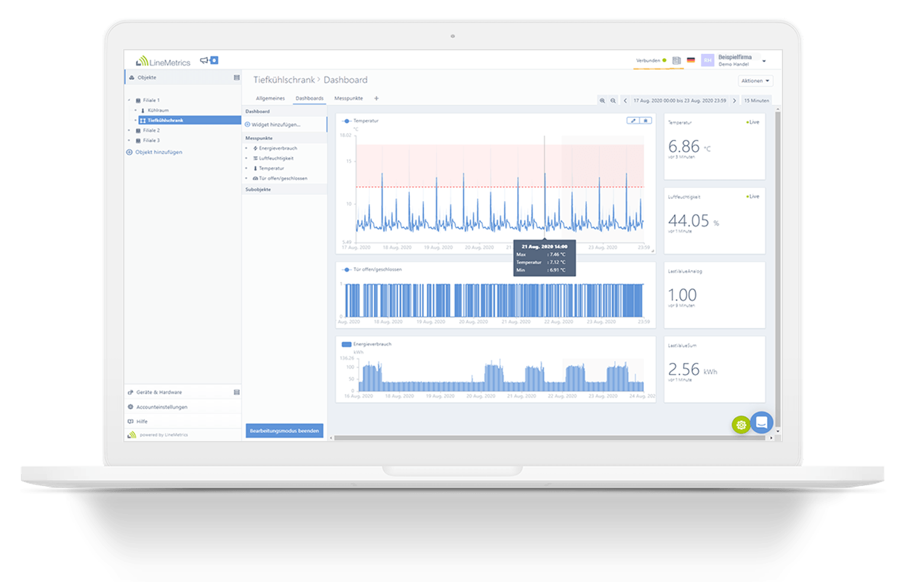924x582 pixels.
Task: Zoom out on the chart time range
Action: click(613, 101)
